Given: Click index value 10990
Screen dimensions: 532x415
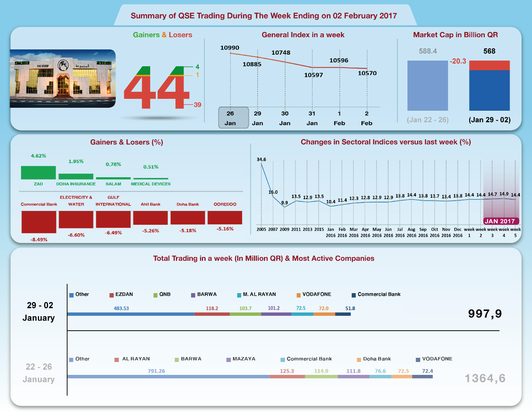Looking at the screenshot, I should tap(230, 48).
